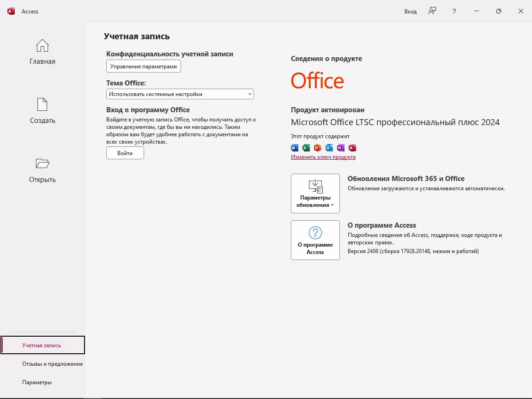The image size is (532, 399).
Task: Click the Access logo icon in title bar
Action: coord(11,12)
